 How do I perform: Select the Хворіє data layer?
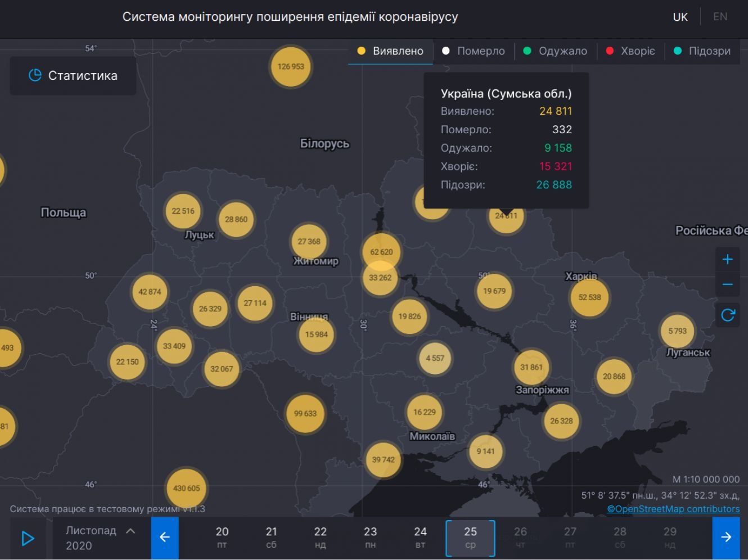(x=630, y=51)
